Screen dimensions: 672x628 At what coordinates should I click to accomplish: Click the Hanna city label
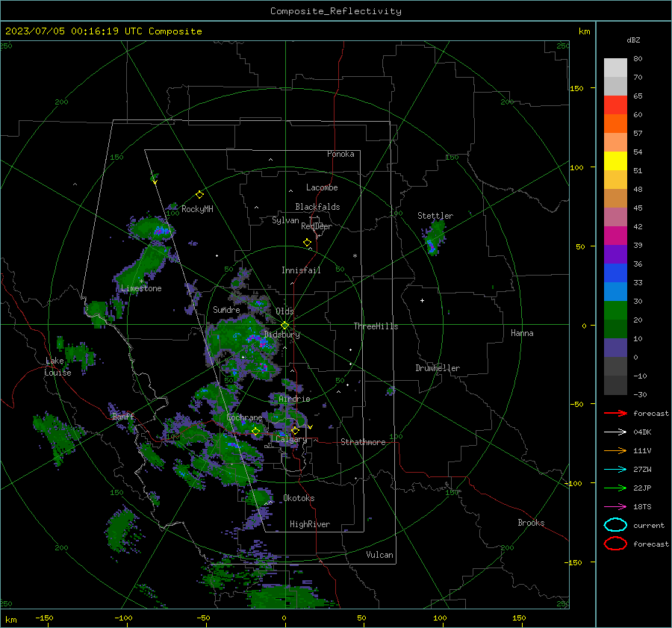click(522, 333)
